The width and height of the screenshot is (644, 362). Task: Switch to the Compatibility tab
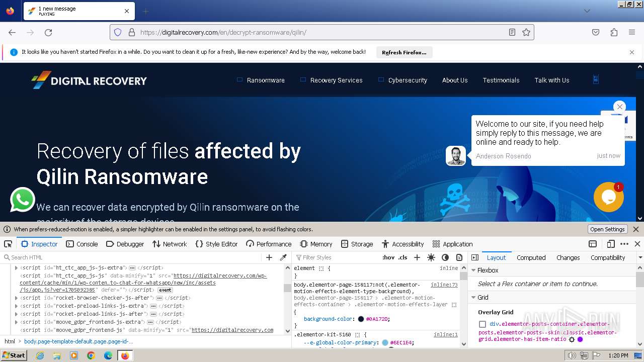[x=608, y=257]
